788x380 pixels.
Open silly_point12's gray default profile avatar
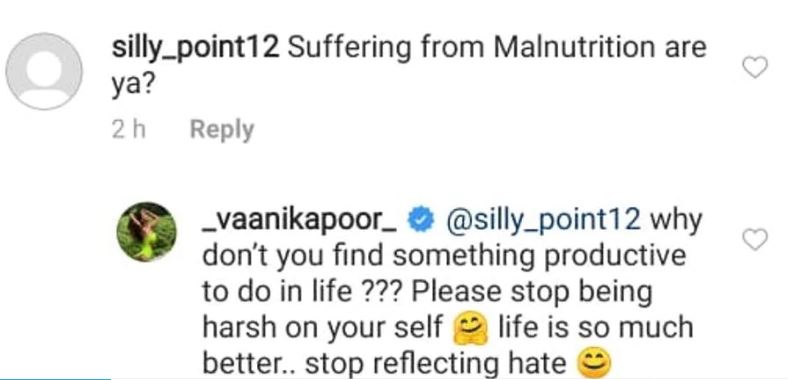pyautogui.click(x=44, y=71)
